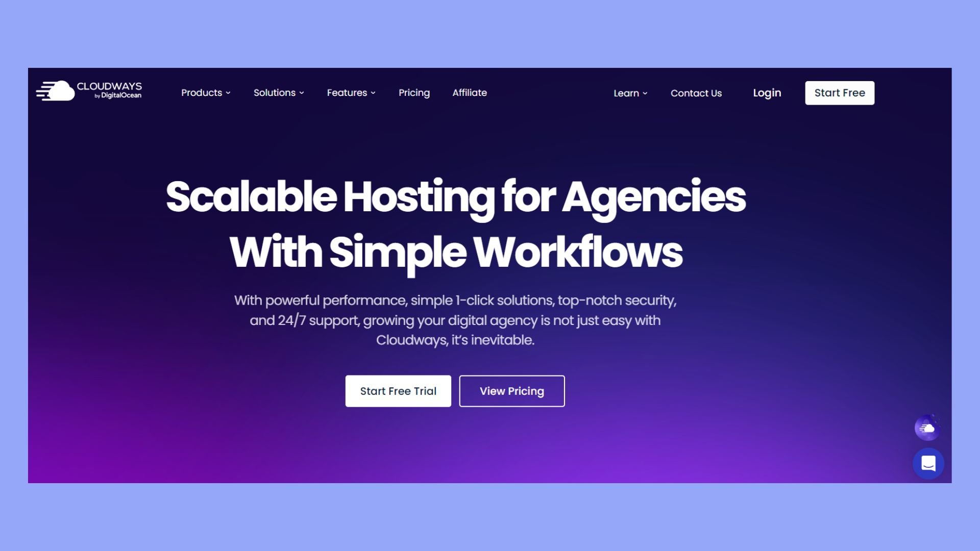
Task: Click the Contact Us navigation link
Action: point(696,92)
